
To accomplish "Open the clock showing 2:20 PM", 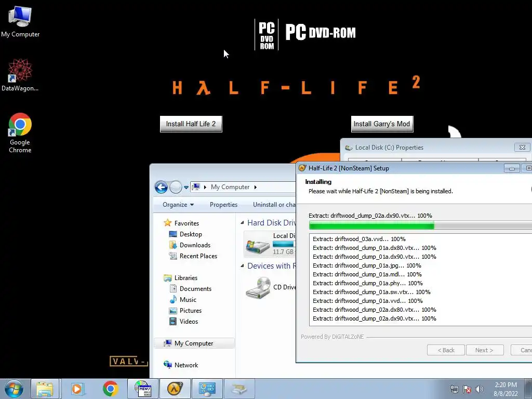I will tap(506, 389).
